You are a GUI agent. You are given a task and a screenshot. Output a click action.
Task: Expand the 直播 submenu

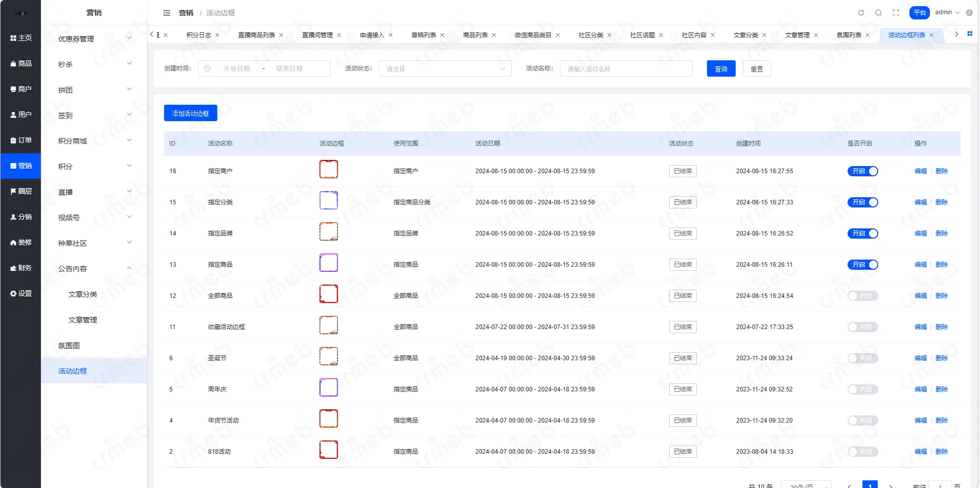click(94, 192)
